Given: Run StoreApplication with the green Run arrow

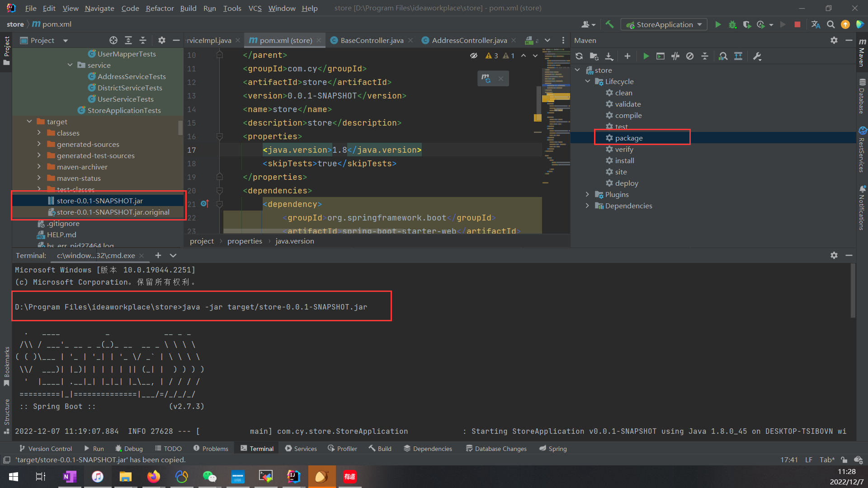Looking at the screenshot, I should coord(718,24).
